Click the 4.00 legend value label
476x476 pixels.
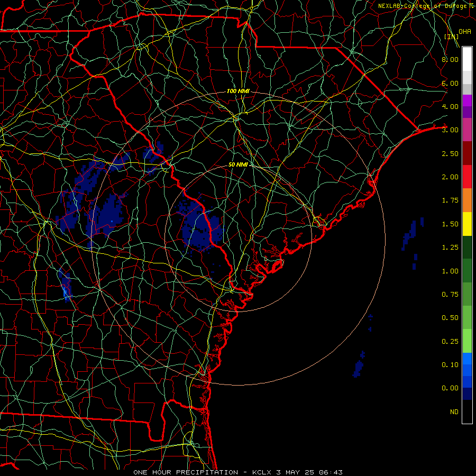450,106
